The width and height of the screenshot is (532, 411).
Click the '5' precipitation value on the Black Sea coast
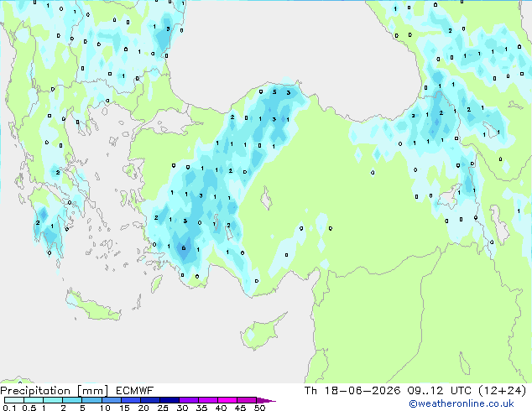pos(274,92)
